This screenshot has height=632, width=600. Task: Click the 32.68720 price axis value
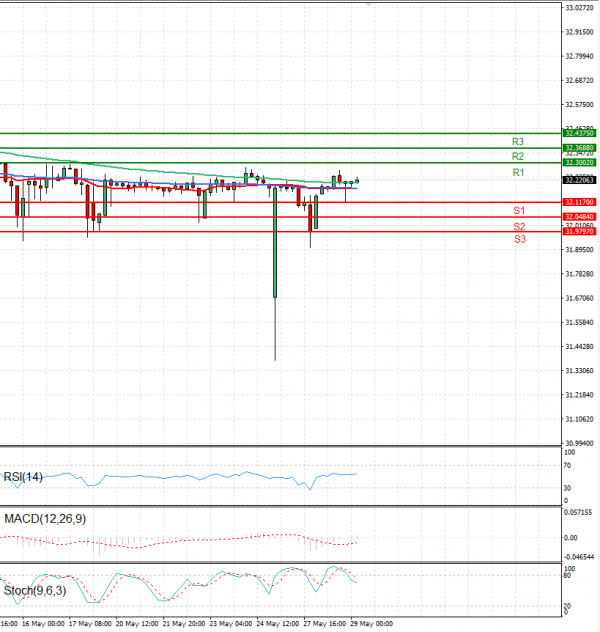[579, 80]
